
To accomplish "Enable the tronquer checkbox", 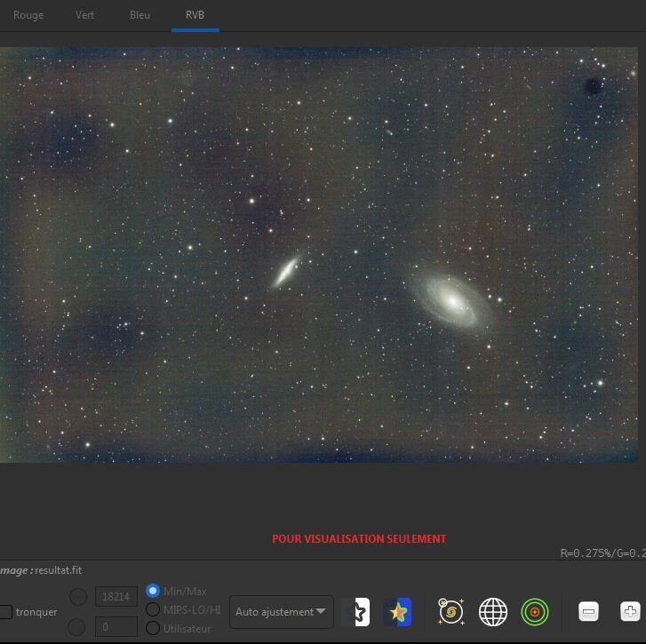I will coord(5,612).
